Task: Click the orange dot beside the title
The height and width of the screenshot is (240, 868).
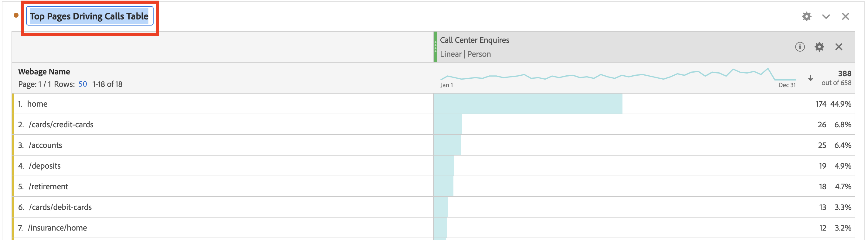Action: tap(16, 15)
